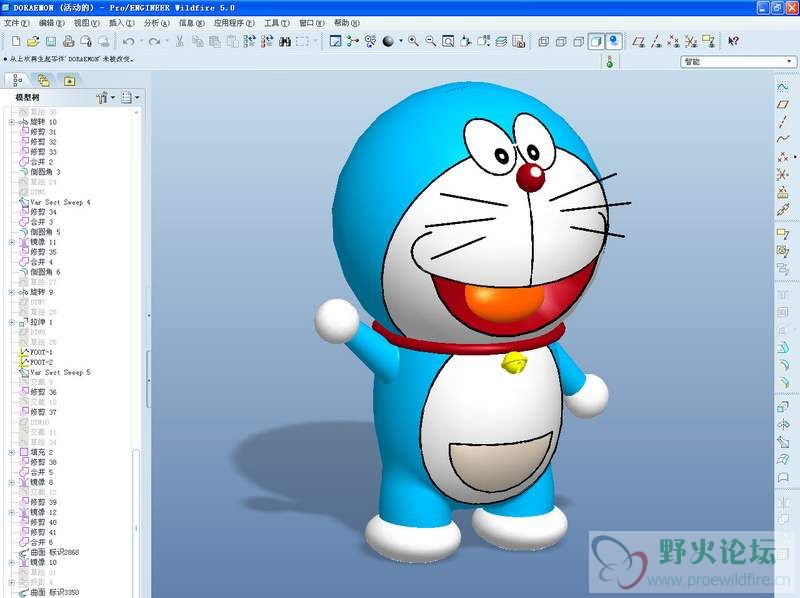This screenshot has height=598, width=800.
Task: Expand the 镜像 11 tree node
Action: point(11,242)
